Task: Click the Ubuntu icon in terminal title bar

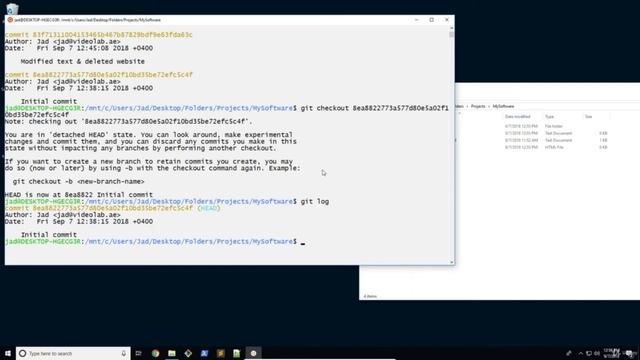Action: pos(10,20)
